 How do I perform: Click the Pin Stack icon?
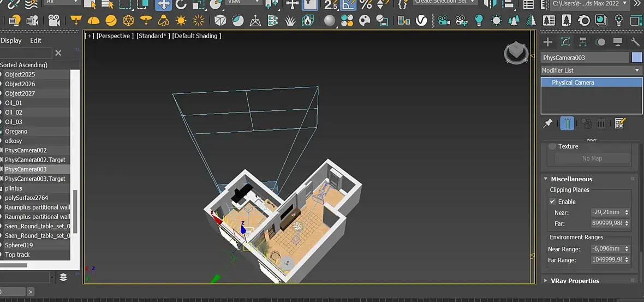548,123
